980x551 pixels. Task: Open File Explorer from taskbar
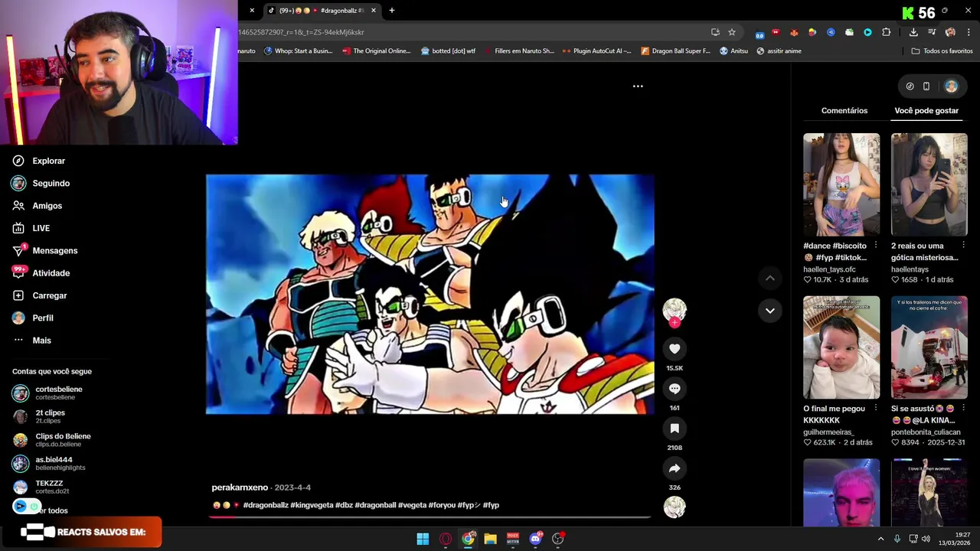coord(490,539)
